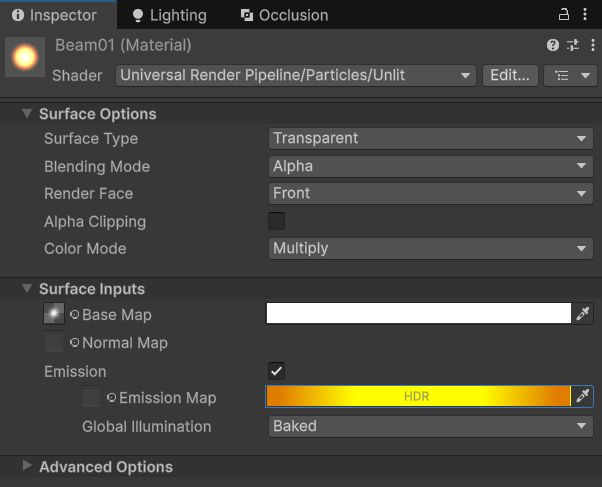
Task: Click the Emission Map HDR eyedropper
Action: click(x=583, y=397)
